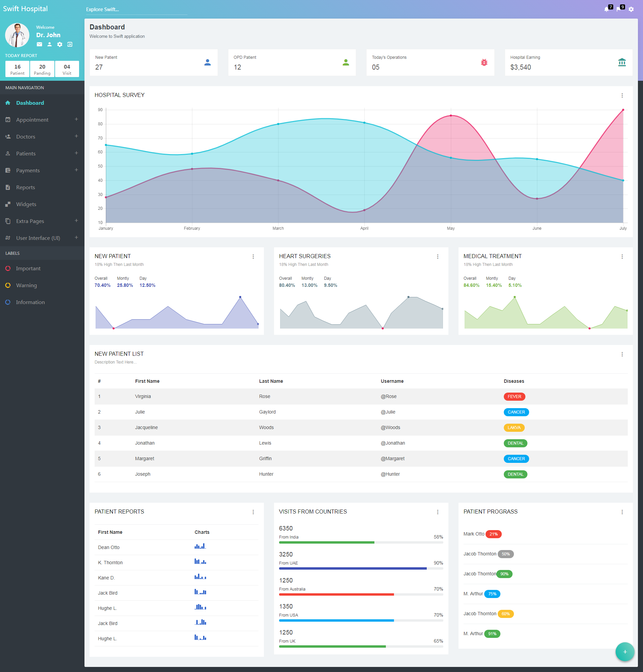
Task: Open the top-right settings gear
Action: pyautogui.click(x=631, y=9)
